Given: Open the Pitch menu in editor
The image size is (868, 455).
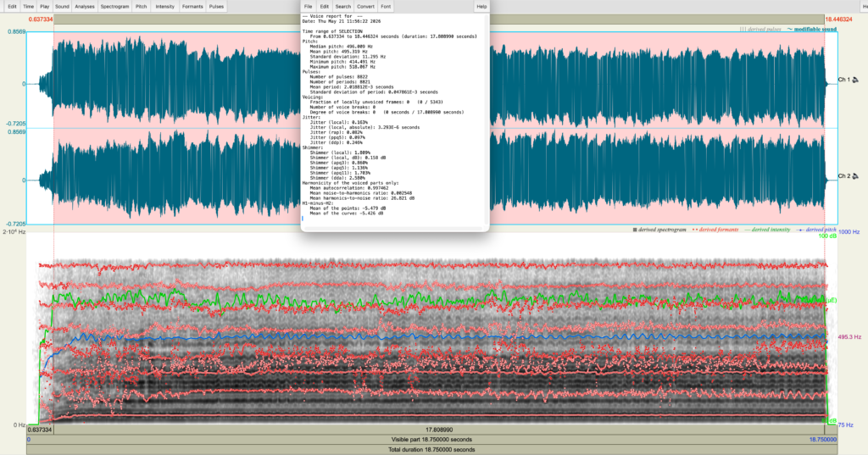Looking at the screenshot, I should click(x=142, y=7).
